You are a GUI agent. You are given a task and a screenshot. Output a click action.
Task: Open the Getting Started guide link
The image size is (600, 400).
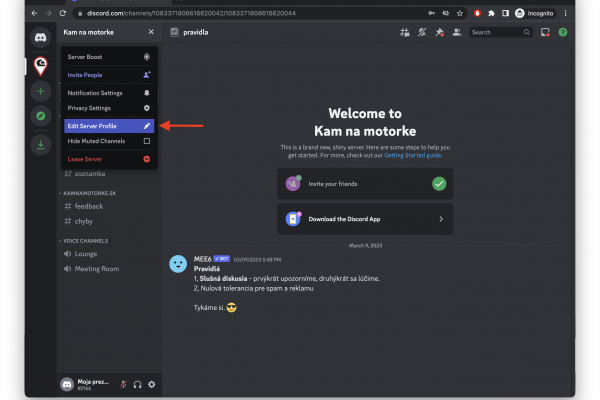[x=412, y=155]
